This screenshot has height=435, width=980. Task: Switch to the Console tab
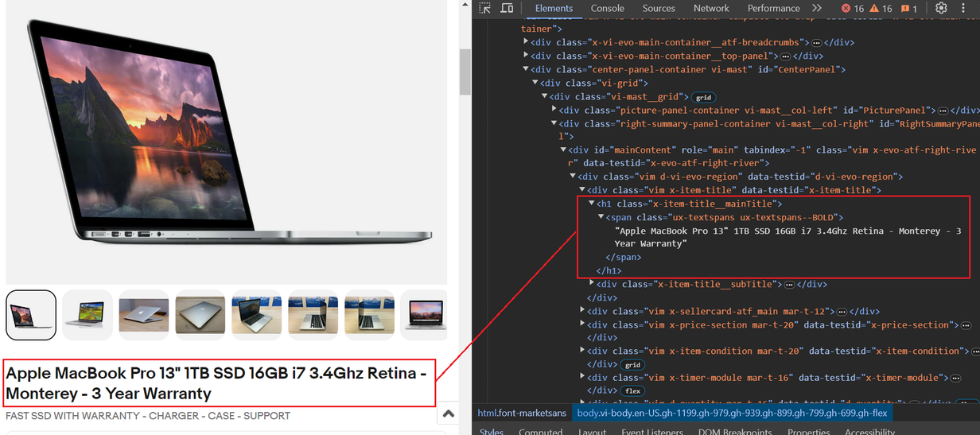point(607,8)
